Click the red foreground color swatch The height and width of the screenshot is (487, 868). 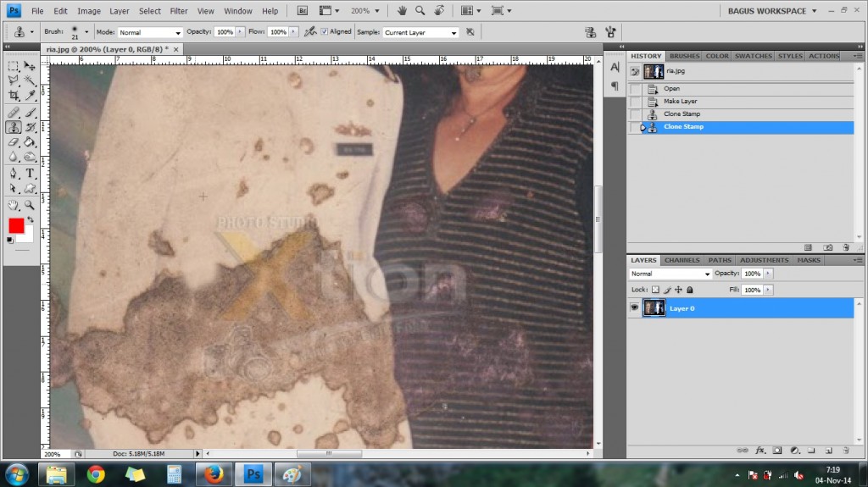(x=16, y=226)
